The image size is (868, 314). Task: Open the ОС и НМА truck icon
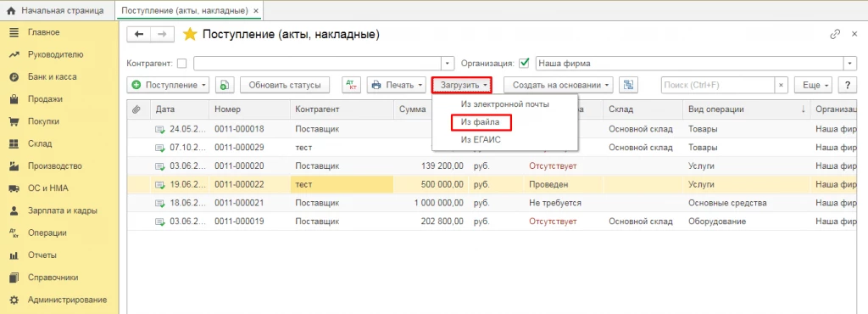coord(14,188)
